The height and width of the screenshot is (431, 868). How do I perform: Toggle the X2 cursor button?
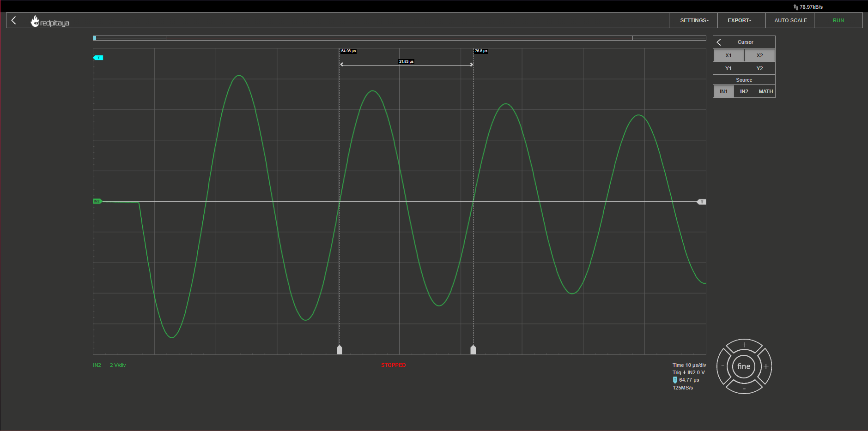click(x=759, y=55)
